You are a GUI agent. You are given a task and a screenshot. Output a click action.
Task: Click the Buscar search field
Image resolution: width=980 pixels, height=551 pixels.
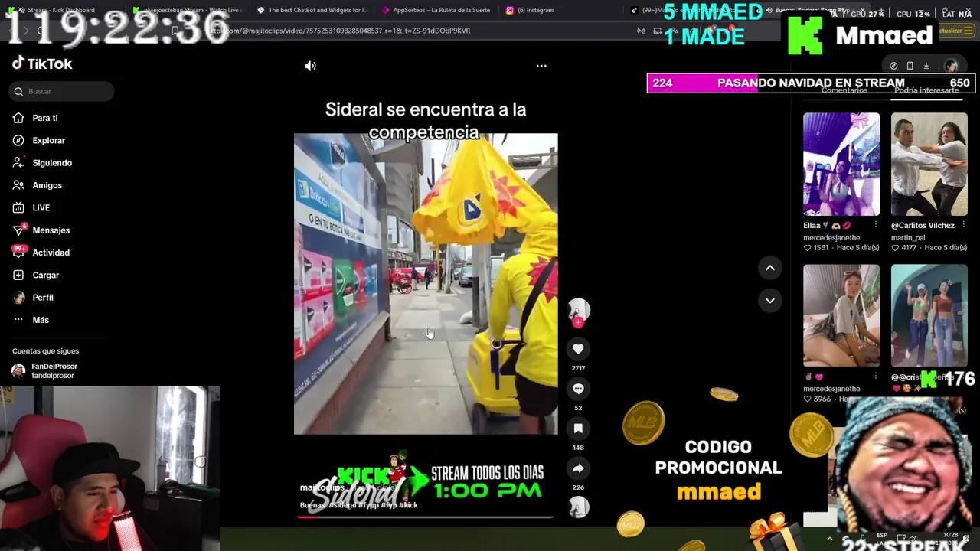pyautogui.click(x=62, y=91)
